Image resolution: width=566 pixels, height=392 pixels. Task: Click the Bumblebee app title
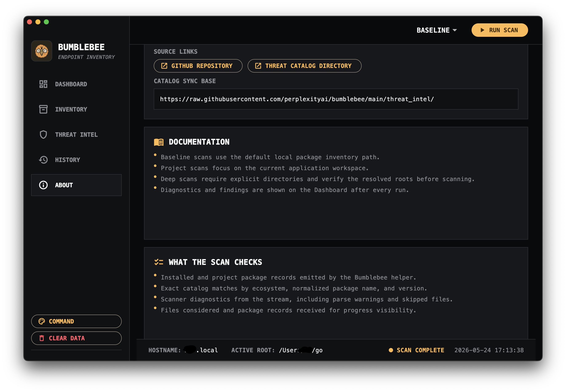coord(81,47)
